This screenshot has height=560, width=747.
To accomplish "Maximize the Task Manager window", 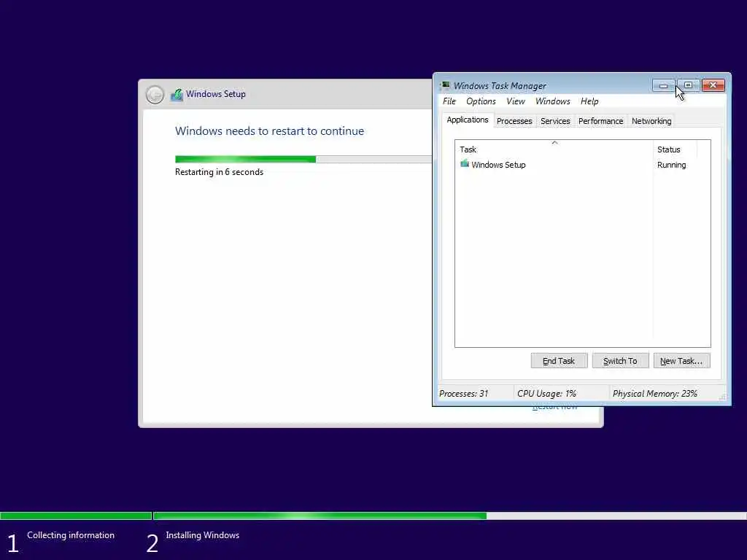I will pos(689,86).
